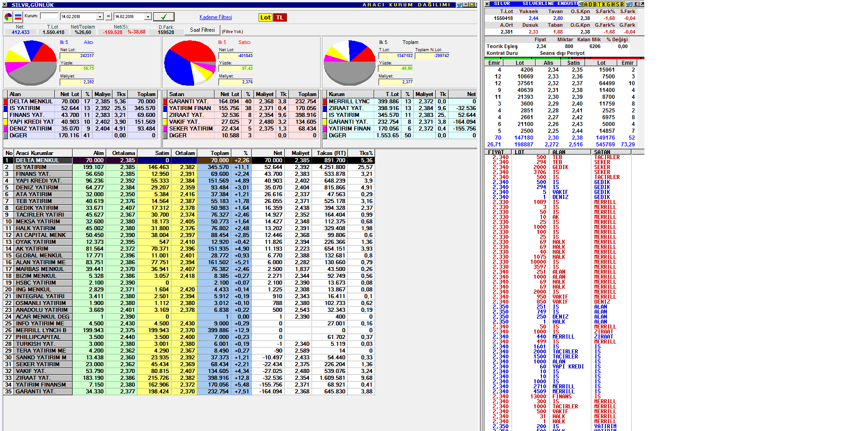Open the Saat Filtresi button
Viewport: 868px width, 431px height.
click(202, 30)
